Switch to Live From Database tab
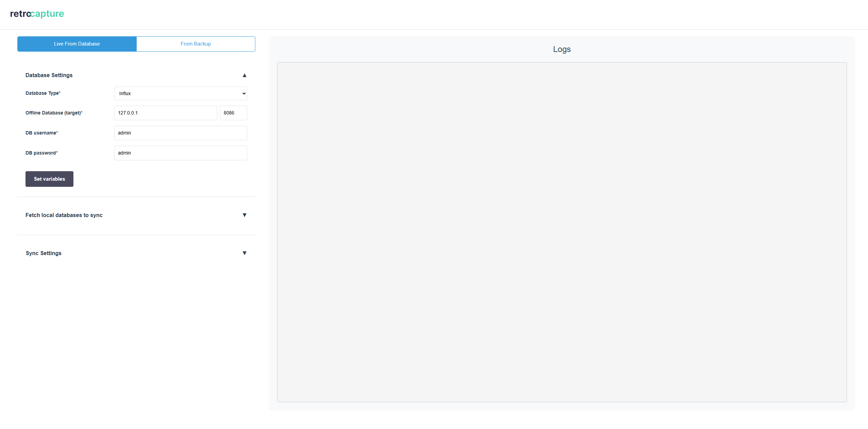 [77, 44]
